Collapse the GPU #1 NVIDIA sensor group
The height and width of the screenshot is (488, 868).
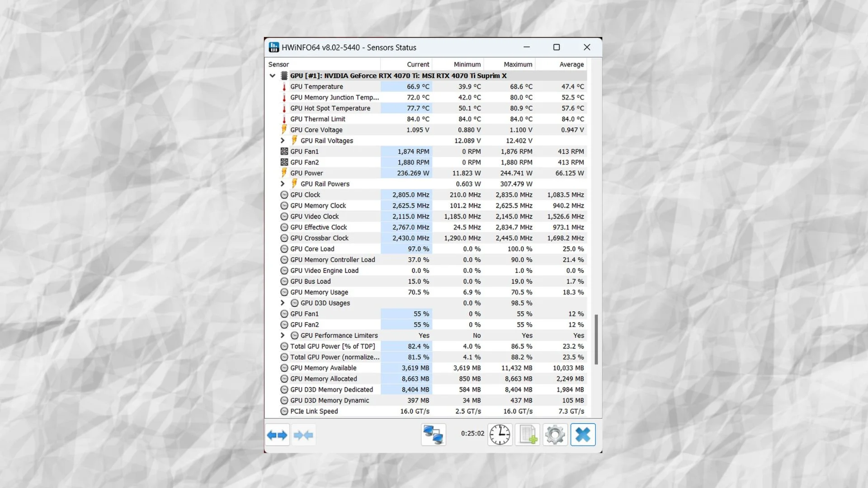[272, 75]
